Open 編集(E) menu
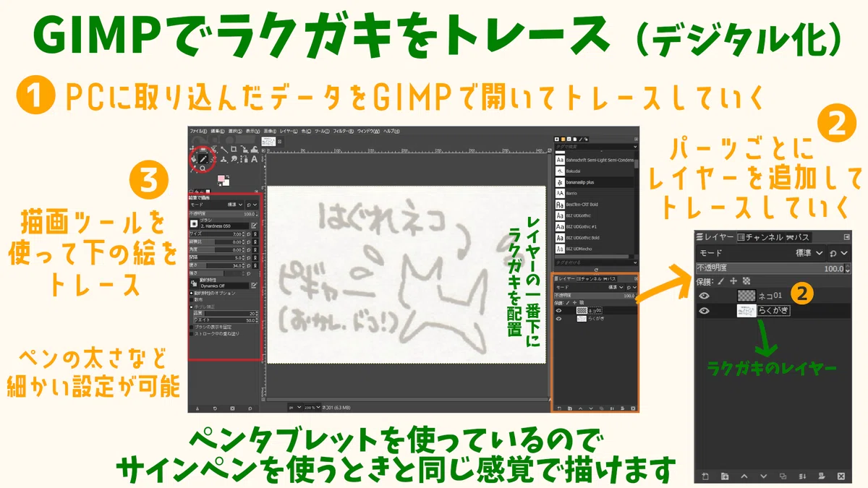 (x=217, y=131)
